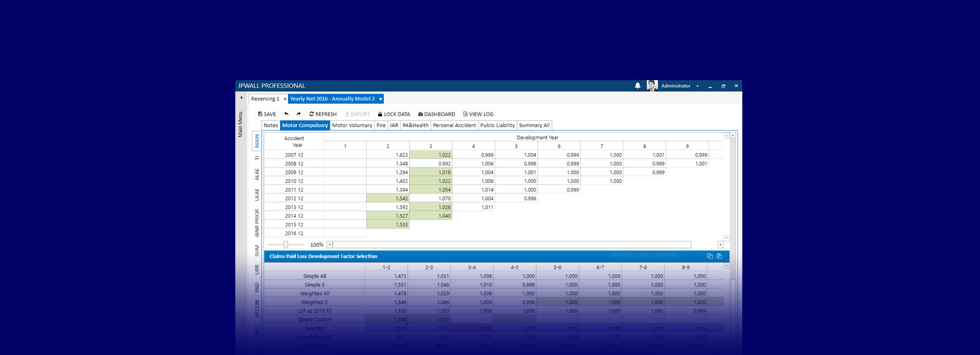980x355 pixels.
Task: Click the LOCK DATA button
Action: tap(394, 114)
